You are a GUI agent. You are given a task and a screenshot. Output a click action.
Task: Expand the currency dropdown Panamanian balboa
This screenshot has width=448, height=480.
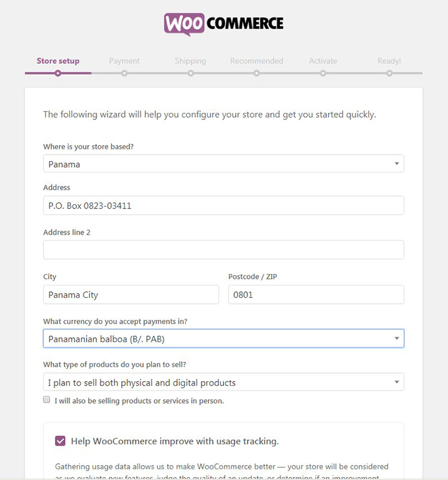223,339
